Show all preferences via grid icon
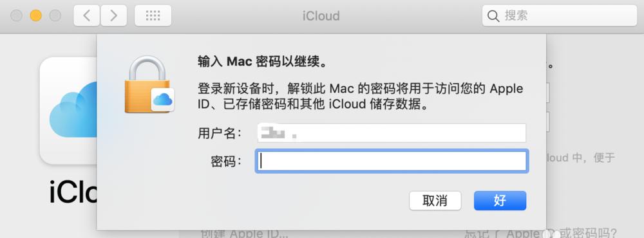 click(x=153, y=16)
